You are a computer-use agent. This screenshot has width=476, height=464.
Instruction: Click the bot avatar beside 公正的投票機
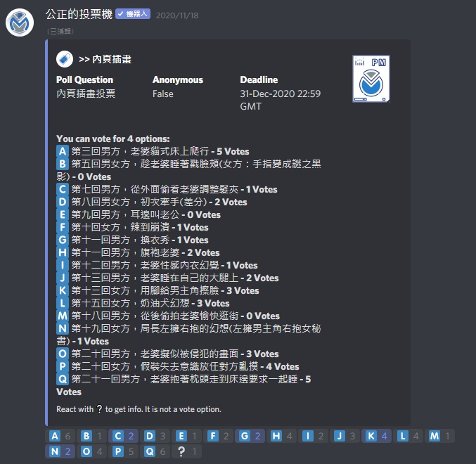(20, 22)
